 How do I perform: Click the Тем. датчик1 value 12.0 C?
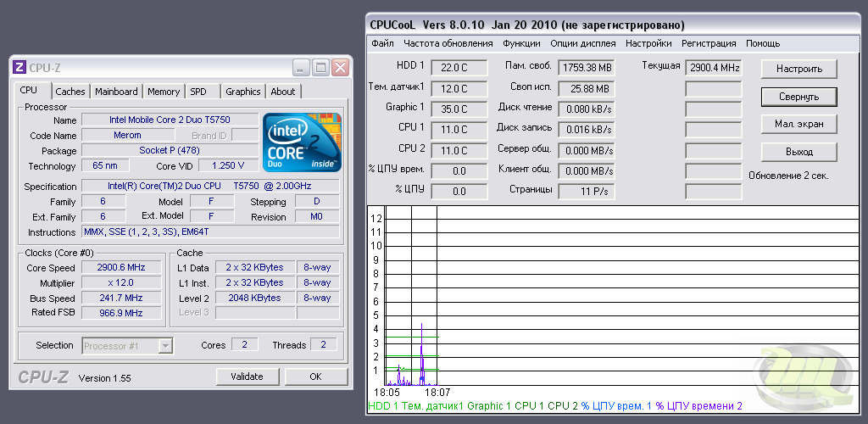pyautogui.click(x=459, y=88)
